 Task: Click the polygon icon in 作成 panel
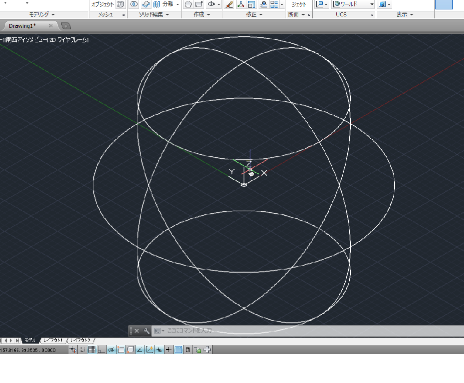[x=188, y=4]
